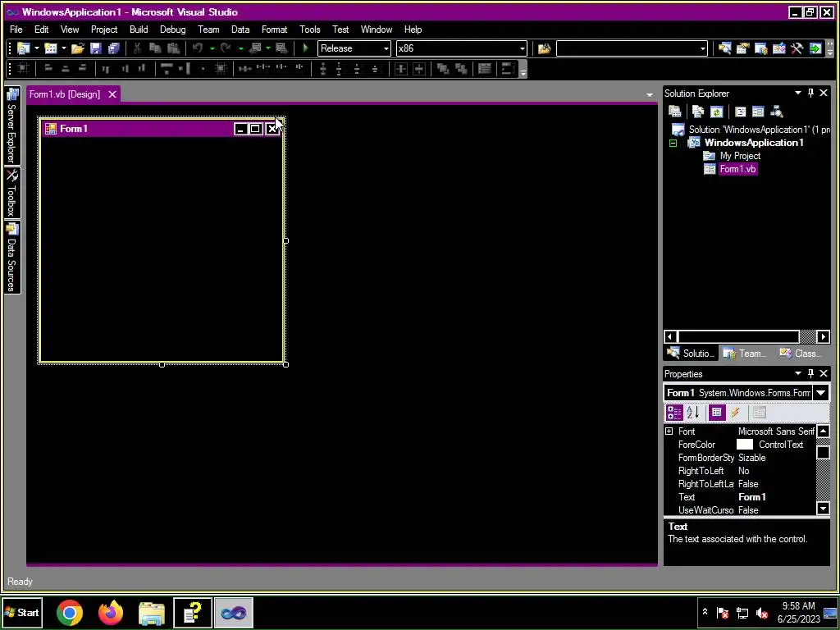
Task: Click Show All Files in Solution Explorer
Action: pos(698,112)
